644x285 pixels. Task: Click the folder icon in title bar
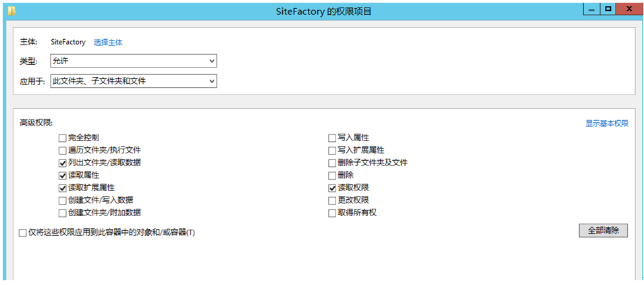[x=12, y=11]
